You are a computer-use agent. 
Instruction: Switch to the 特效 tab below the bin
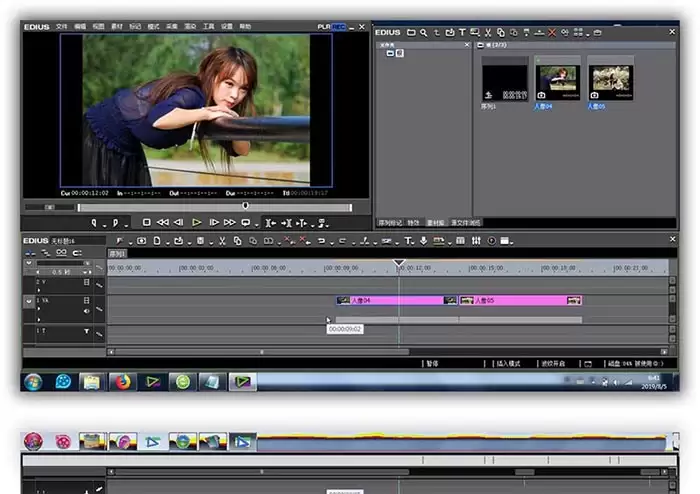[413, 222]
